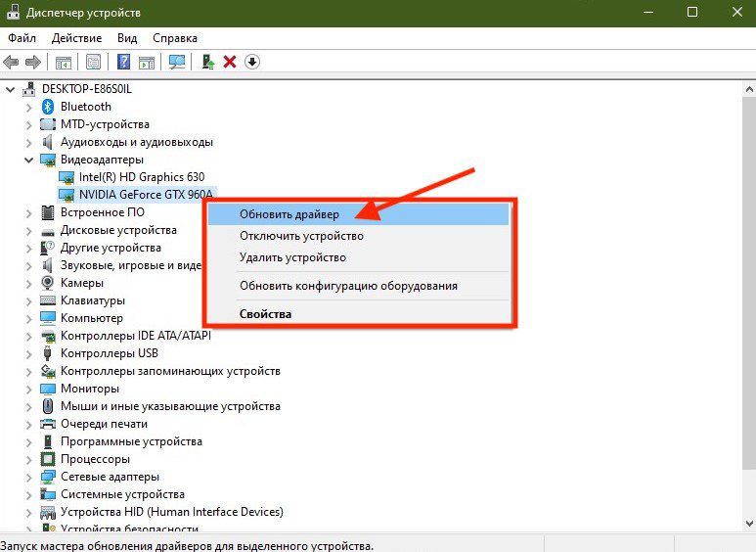756x552 pixels.
Task: Click the update driver toolbar icon
Action: (x=207, y=62)
